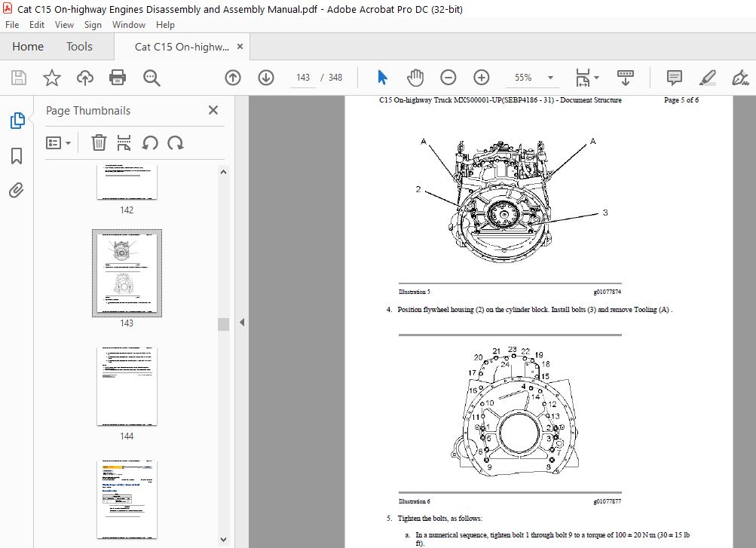Open the Window menu
The image size is (756, 548).
pos(129,25)
